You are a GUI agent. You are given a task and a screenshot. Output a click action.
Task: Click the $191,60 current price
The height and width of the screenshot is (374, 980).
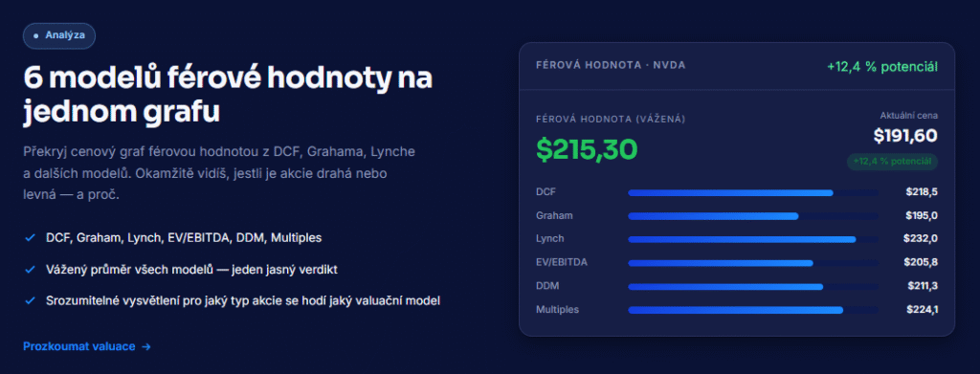[x=905, y=135]
